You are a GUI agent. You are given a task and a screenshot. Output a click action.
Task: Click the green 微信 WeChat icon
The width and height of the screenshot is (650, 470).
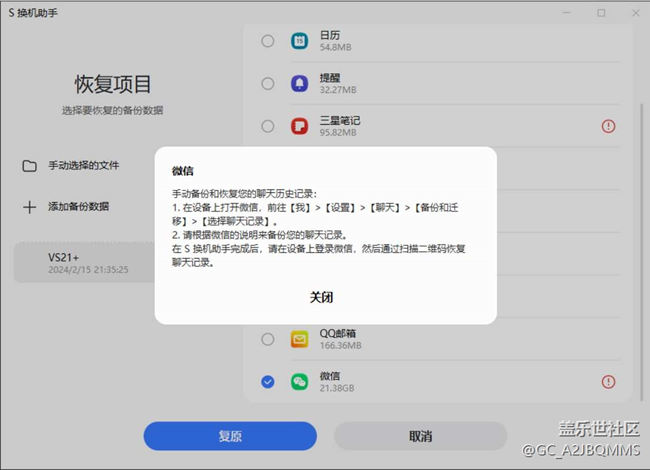[x=299, y=382]
